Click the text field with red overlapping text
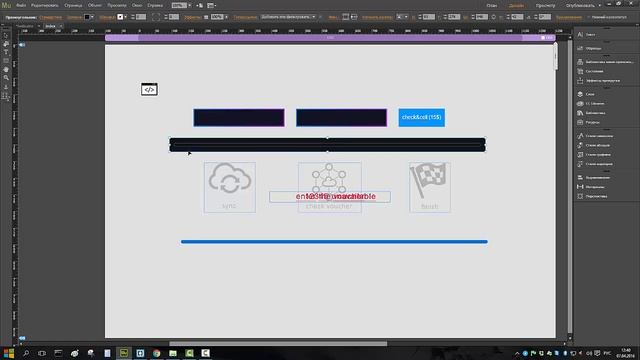This screenshot has height=360, width=640. (x=329, y=197)
